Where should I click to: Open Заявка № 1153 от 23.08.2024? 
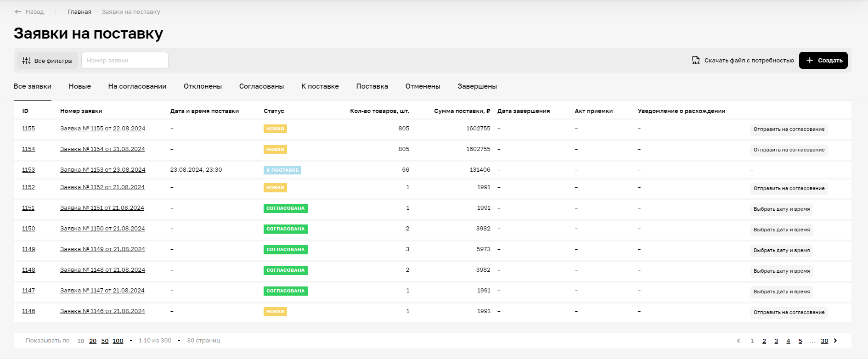point(102,170)
